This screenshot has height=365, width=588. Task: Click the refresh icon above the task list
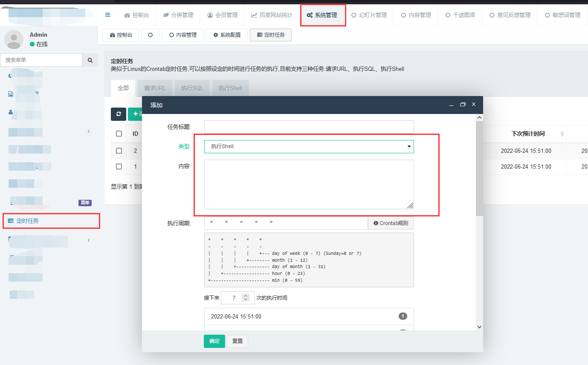(118, 114)
